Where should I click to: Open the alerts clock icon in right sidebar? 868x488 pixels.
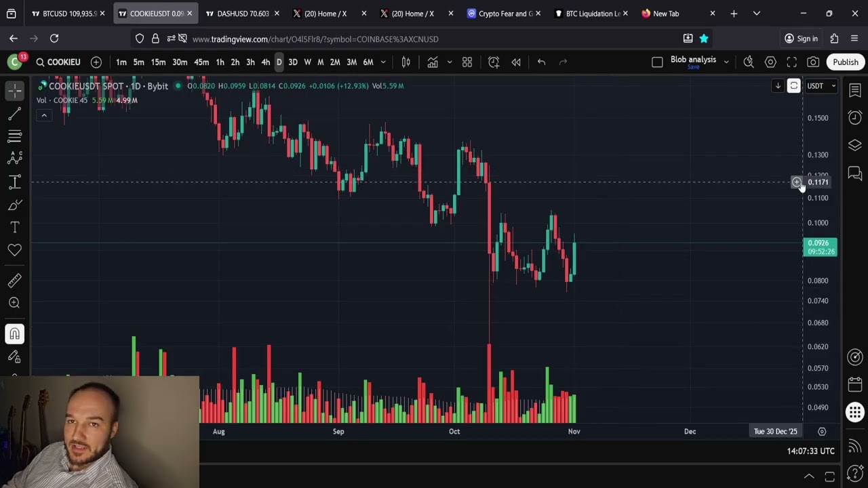click(x=854, y=118)
